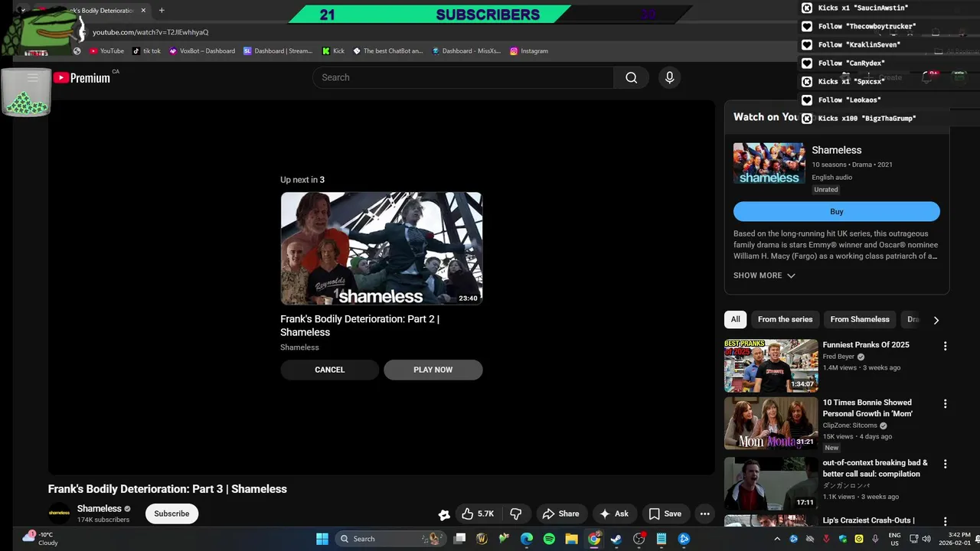Close the current YouTube browser tab
The height and width of the screenshot is (551, 980).
click(143, 11)
